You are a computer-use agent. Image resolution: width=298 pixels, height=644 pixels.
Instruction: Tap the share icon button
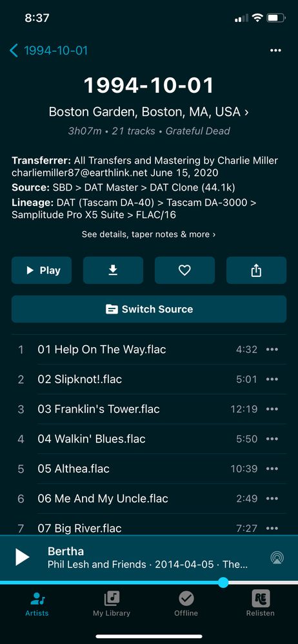pos(256,270)
